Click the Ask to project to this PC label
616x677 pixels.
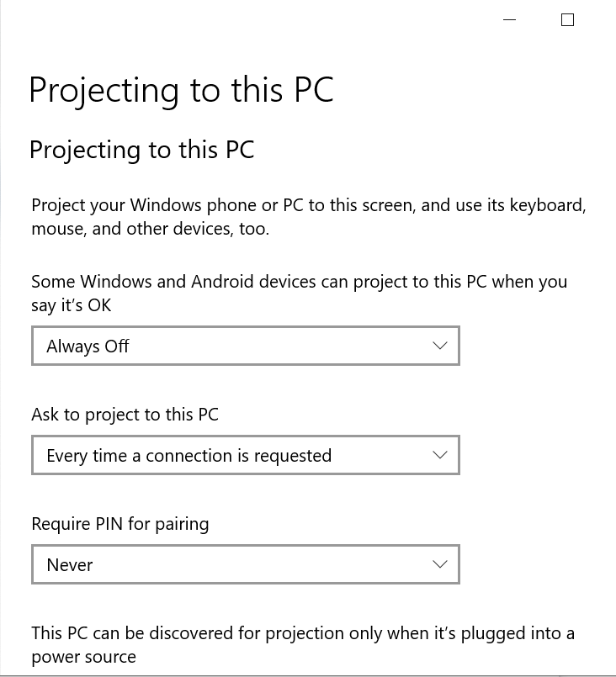pyautogui.click(x=125, y=415)
